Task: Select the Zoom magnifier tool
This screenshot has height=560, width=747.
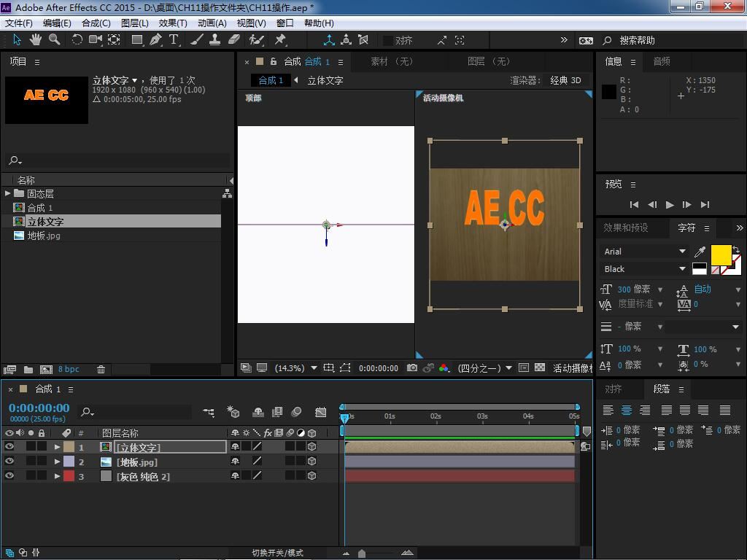Action: (x=54, y=40)
